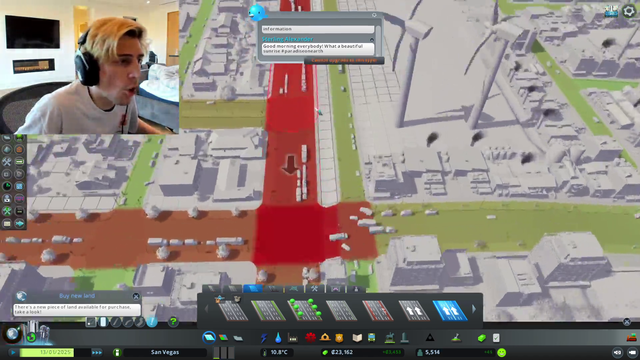This screenshot has height=360, width=640.
Task: Open the Areas globe button
Action: [12, 334]
